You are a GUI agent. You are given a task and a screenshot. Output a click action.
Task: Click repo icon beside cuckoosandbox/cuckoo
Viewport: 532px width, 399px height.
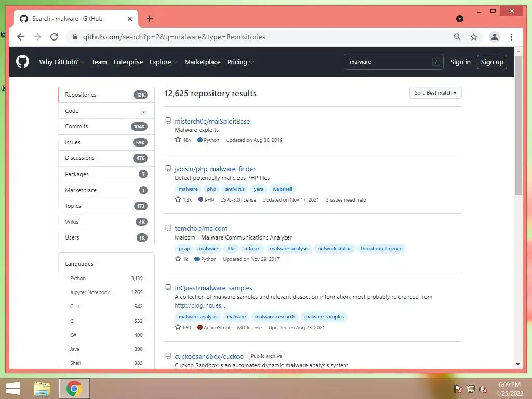pos(168,356)
